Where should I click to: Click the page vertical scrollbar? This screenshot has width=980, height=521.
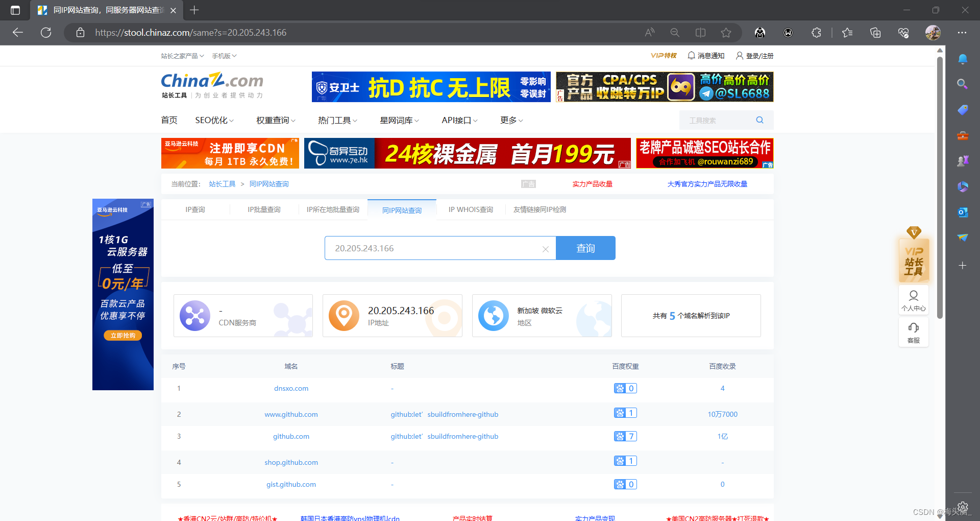940,187
